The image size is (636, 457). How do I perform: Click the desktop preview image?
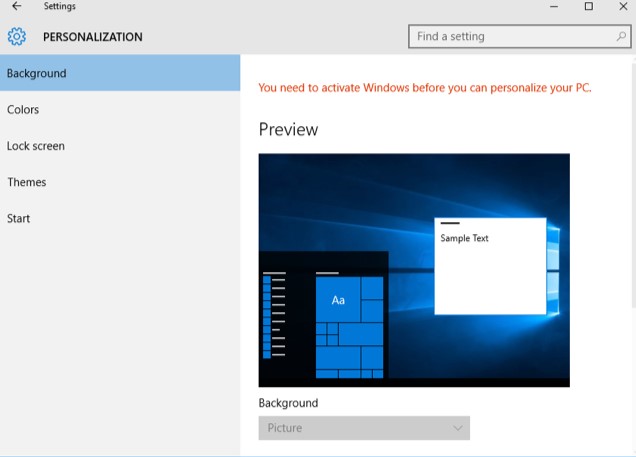click(x=414, y=270)
